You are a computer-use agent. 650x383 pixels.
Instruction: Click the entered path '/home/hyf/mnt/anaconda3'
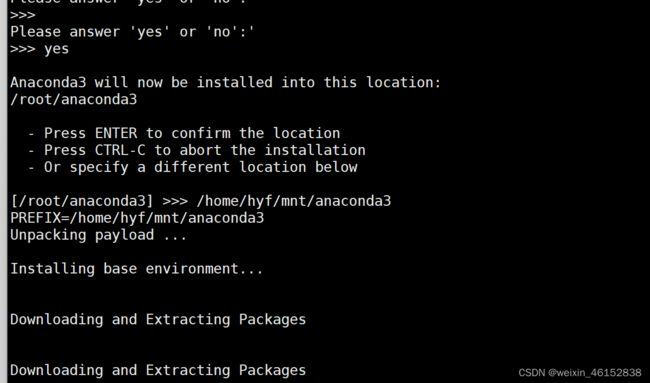293,201
